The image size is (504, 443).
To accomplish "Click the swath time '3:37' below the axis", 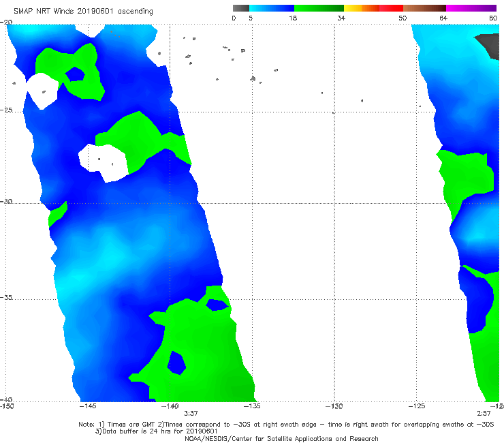I will 191,414.
